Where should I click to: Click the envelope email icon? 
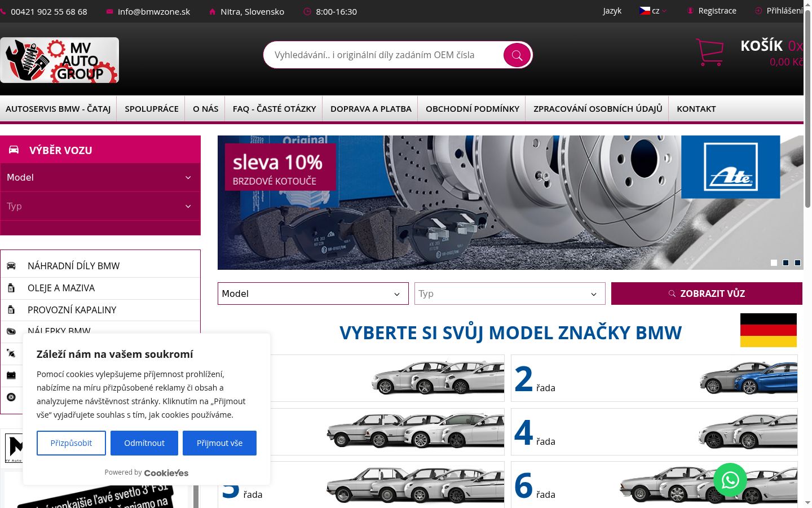[x=110, y=11]
